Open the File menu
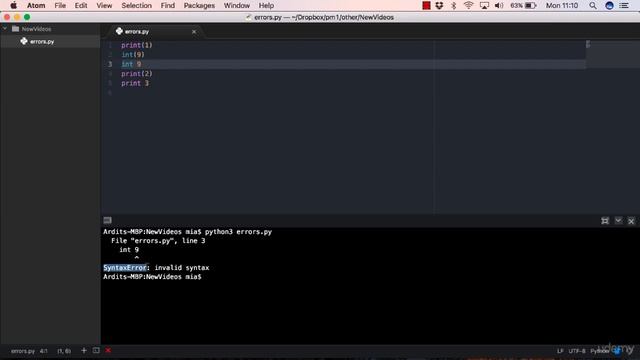Viewport: 640px width, 360px height. click(60, 5)
